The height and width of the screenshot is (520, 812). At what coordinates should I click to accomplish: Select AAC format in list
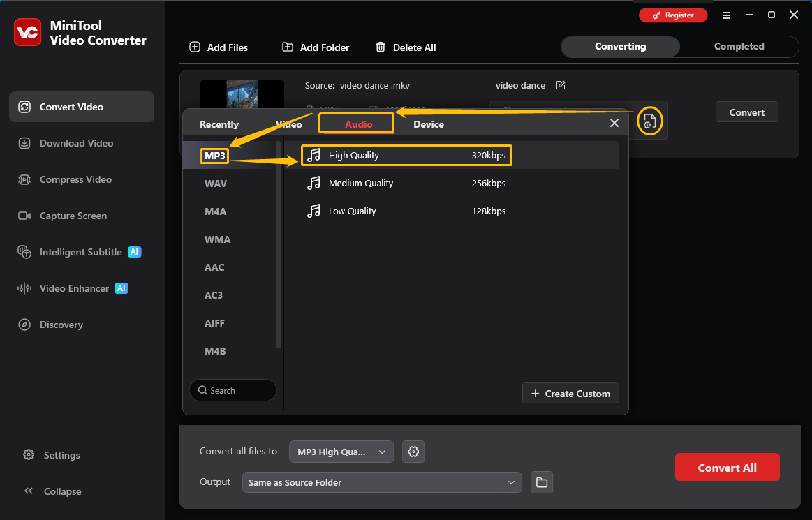(x=214, y=267)
